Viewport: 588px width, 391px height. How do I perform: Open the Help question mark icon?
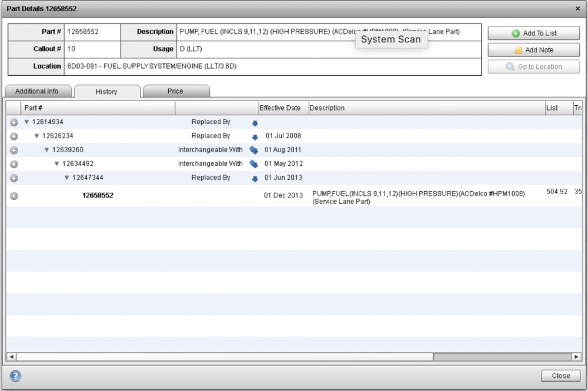[14, 376]
